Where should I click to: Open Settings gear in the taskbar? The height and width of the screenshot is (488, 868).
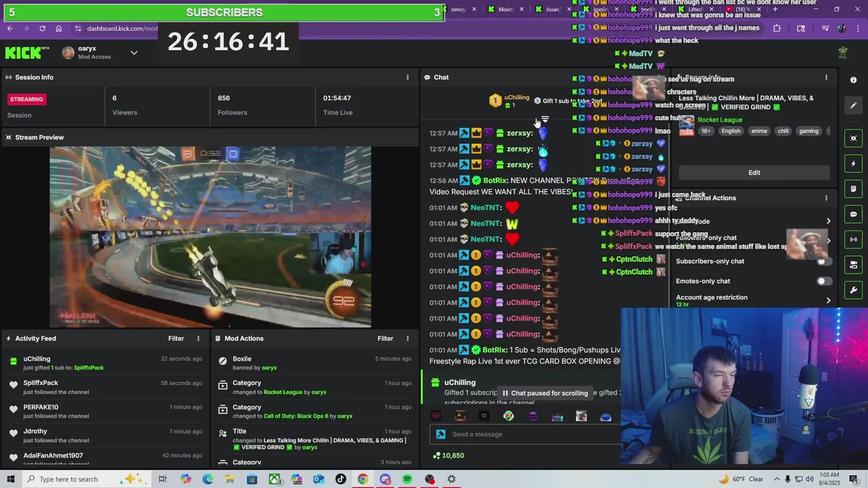[x=452, y=479]
